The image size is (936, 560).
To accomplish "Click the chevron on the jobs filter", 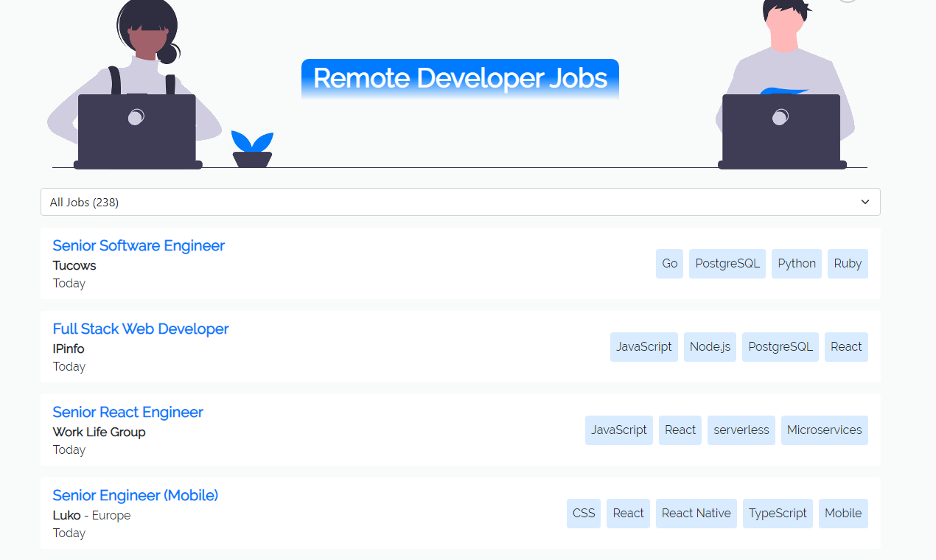I will (x=864, y=201).
